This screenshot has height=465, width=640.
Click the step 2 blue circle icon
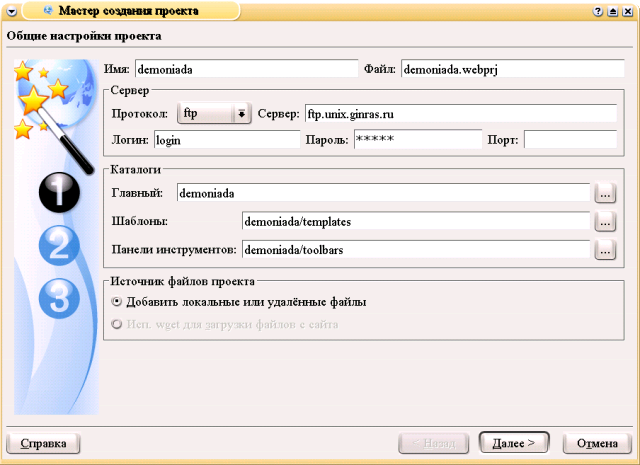pyautogui.click(x=59, y=244)
